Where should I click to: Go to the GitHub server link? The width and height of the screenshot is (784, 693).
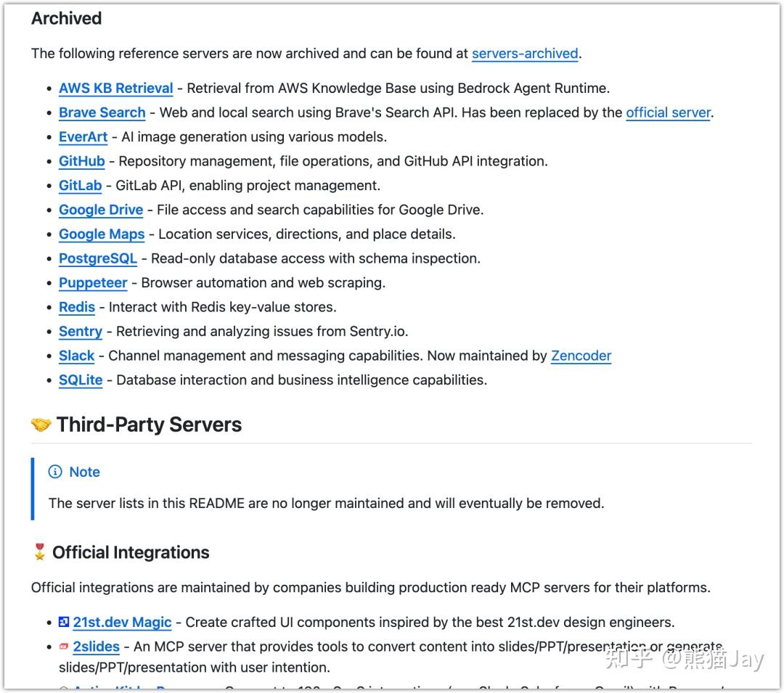tap(81, 161)
